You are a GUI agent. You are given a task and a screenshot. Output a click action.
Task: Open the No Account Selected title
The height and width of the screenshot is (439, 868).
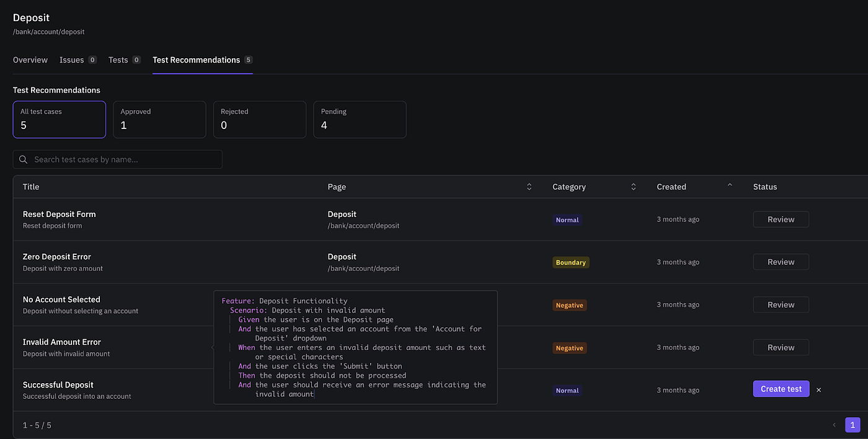click(61, 299)
